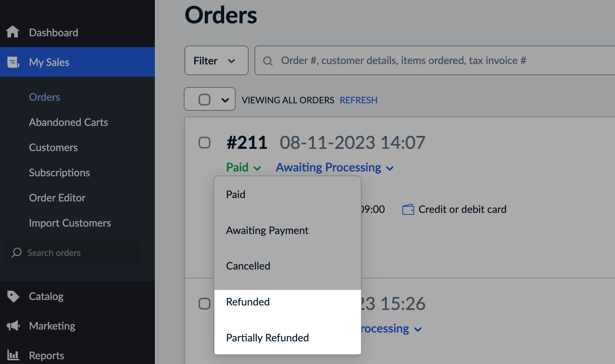This screenshot has height=364, width=615.
Task: Click the Marketing megaphone icon
Action: tap(13, 326)
